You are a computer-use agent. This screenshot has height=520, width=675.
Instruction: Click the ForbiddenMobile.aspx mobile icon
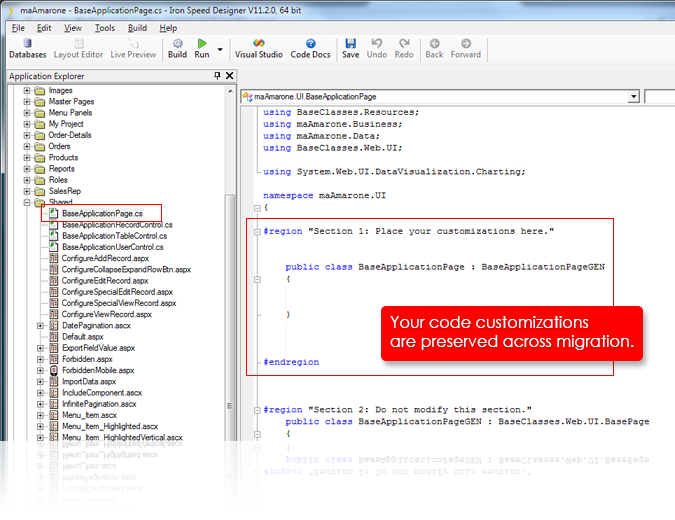coord(54,370)
